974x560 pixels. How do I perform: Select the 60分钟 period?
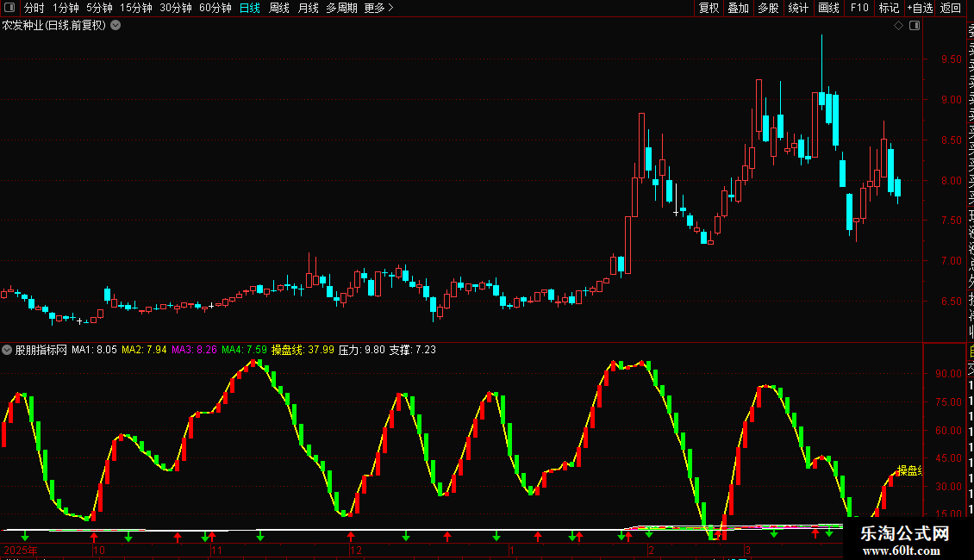[215, 8]
